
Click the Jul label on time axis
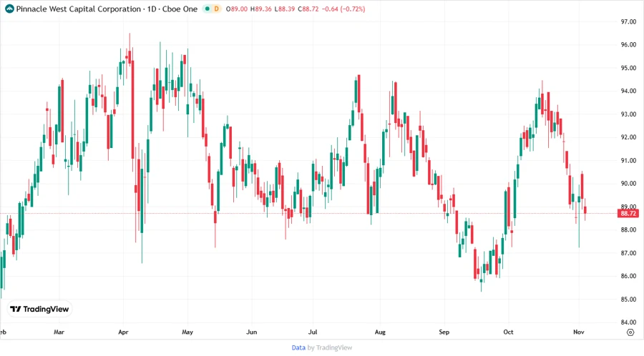coord(313,332)
